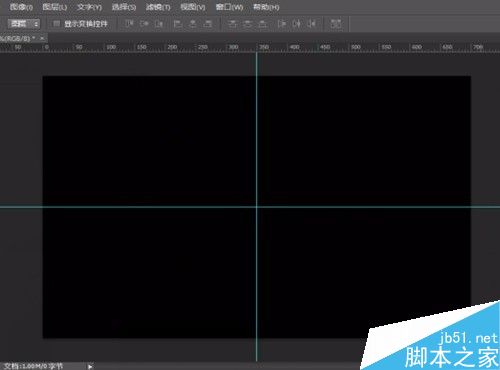Viewport: 500px width, 370px height.
Task: Click the Align right edges icon
Action: tap(208, 24)
